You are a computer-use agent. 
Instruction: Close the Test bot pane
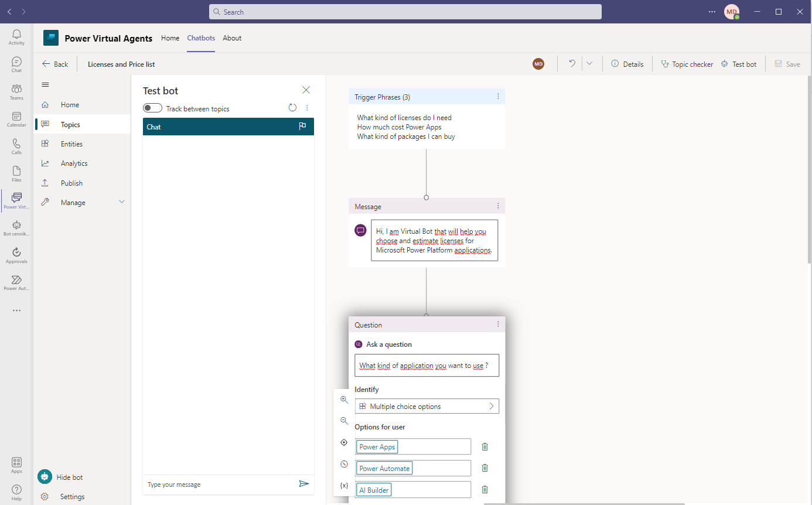[306, 90]
